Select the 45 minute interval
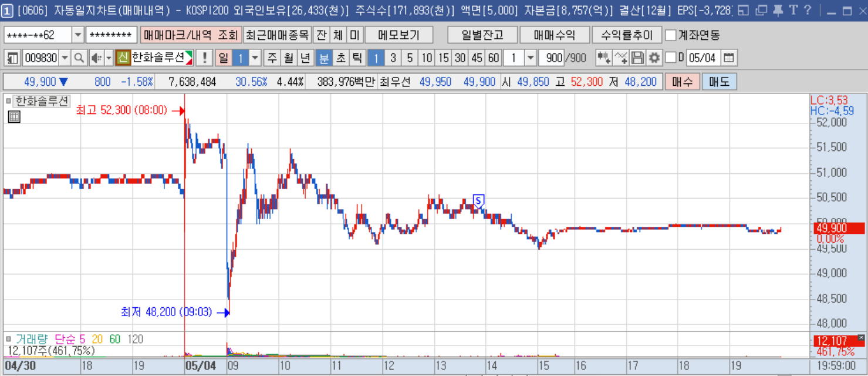Screen dimensions: 868x376 click(x=477, y=58)
